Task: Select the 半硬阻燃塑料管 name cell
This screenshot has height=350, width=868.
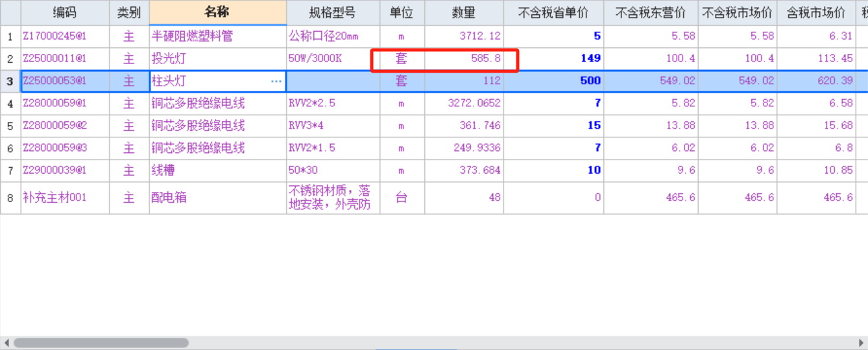Action: tap(217, 36)
